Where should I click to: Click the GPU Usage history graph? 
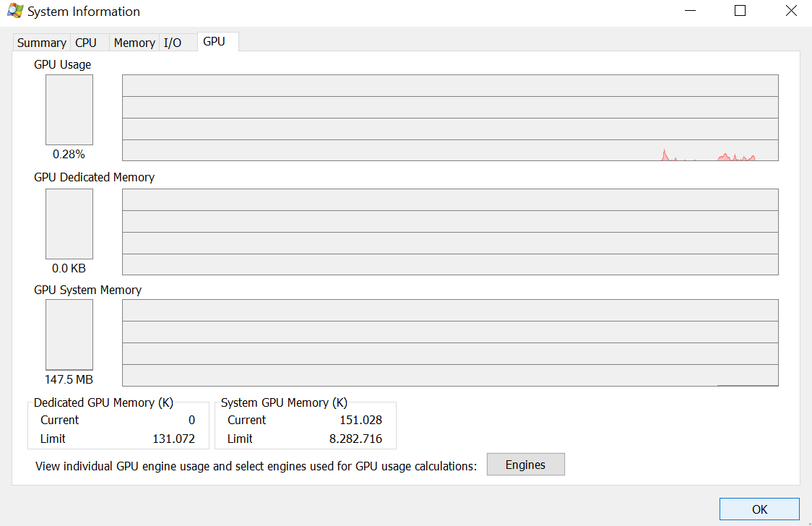click(450, 118)
